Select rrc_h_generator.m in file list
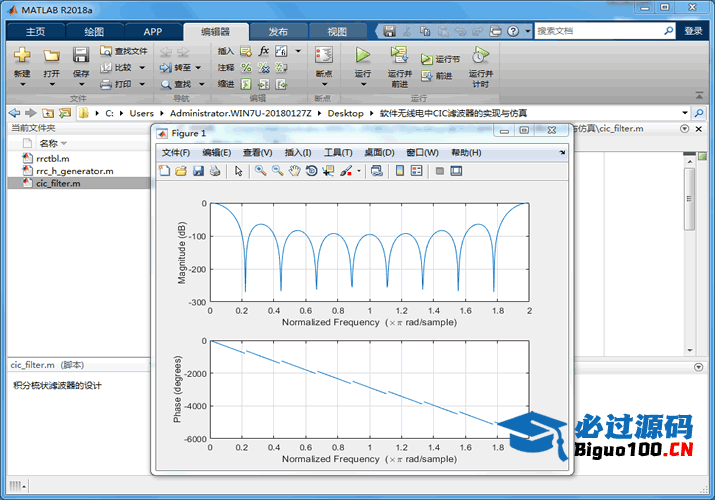The width and height of the screenshot is (715, 500). (x=74, y=171)
